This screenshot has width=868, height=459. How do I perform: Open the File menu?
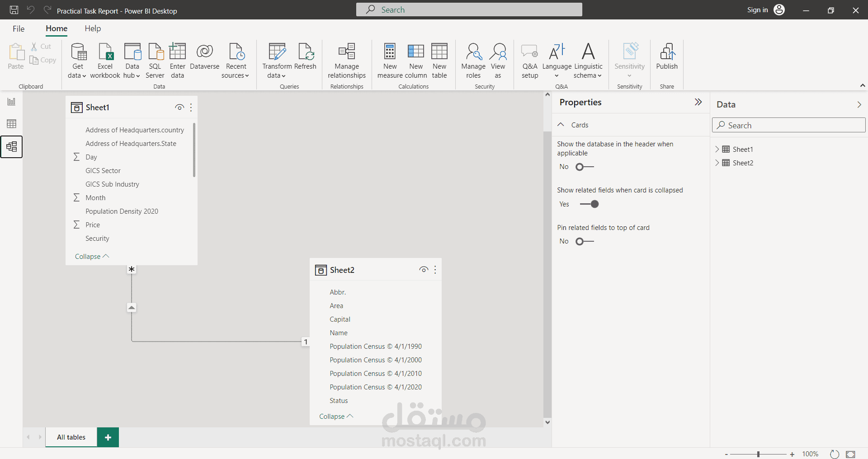[x=19, y=28]
